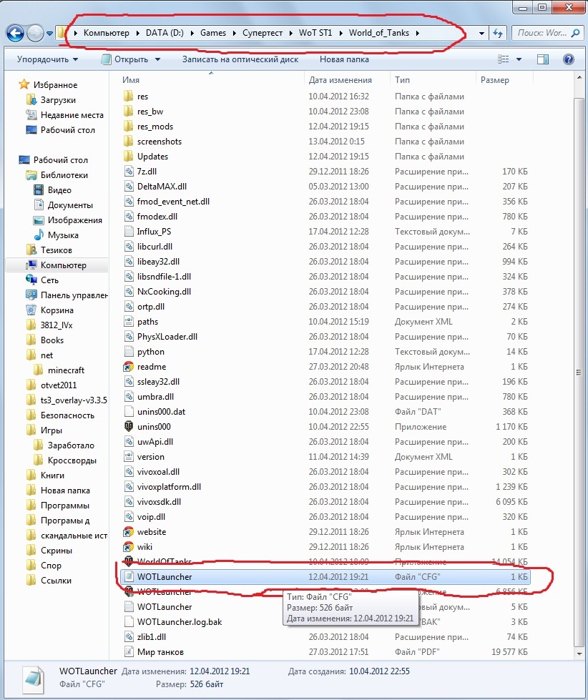This screenshot has height=700, width=588.
Task: Select the res folder icon
Action: (x=129, y=97)
